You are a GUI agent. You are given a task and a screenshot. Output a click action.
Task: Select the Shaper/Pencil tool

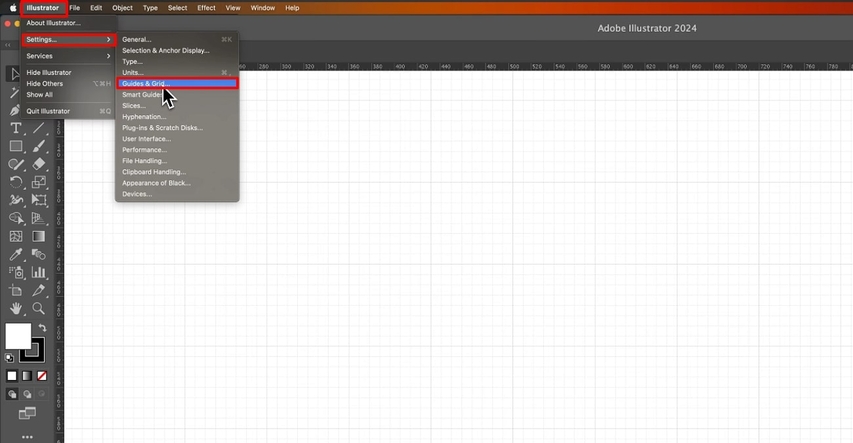click(x=16, y=164)
